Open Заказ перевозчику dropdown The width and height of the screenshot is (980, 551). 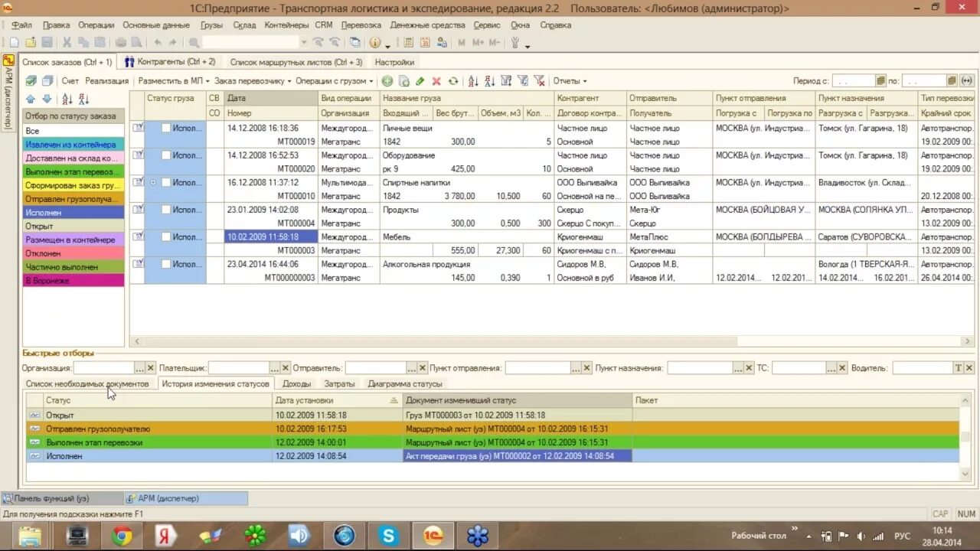(252, 81)
